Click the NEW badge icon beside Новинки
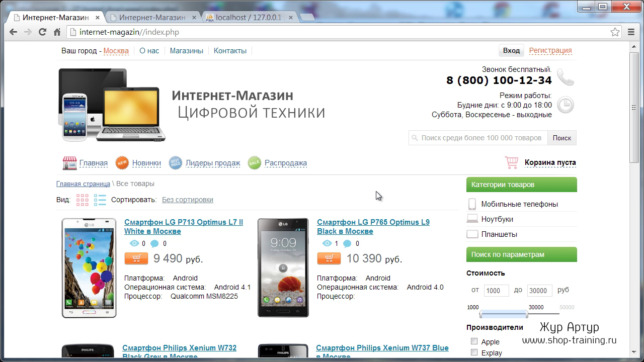The image size is (644, 362). tap(122, 163)
